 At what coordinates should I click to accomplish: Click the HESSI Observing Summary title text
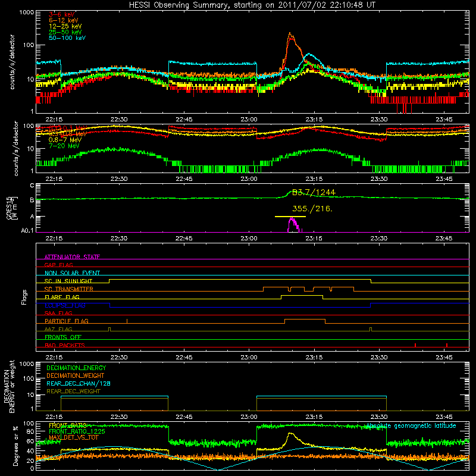click(252, 5)
